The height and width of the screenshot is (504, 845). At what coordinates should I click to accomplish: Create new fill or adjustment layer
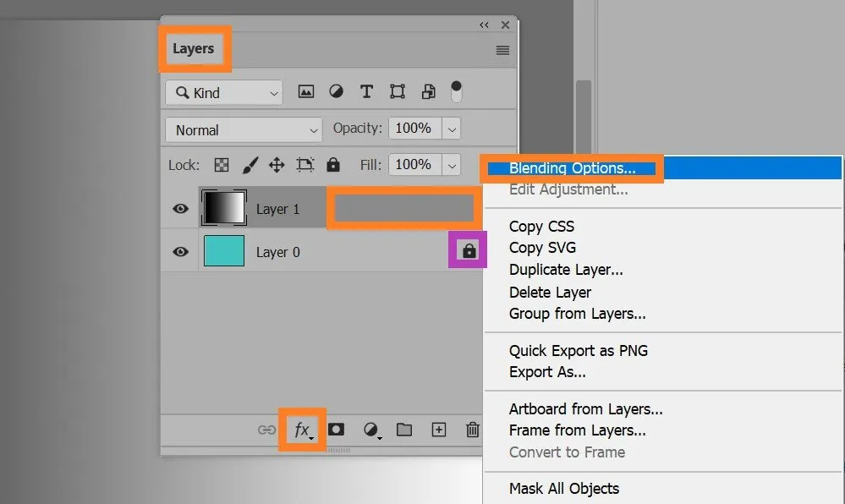click(371, 430)
